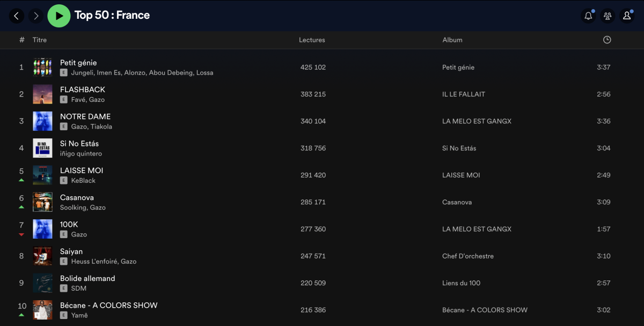
Task: Select the Casanova track title
Action: tap(77, 197)
